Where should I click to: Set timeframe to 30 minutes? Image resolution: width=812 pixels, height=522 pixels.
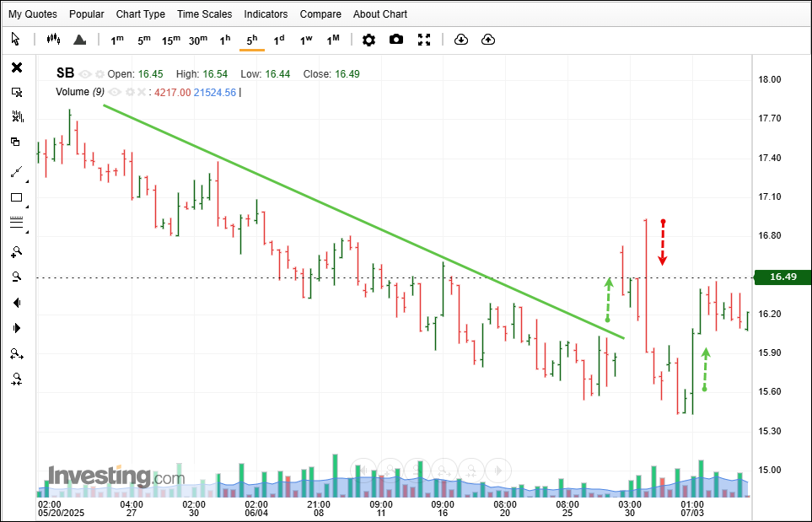pyautogui.click(x=198, y=40)
